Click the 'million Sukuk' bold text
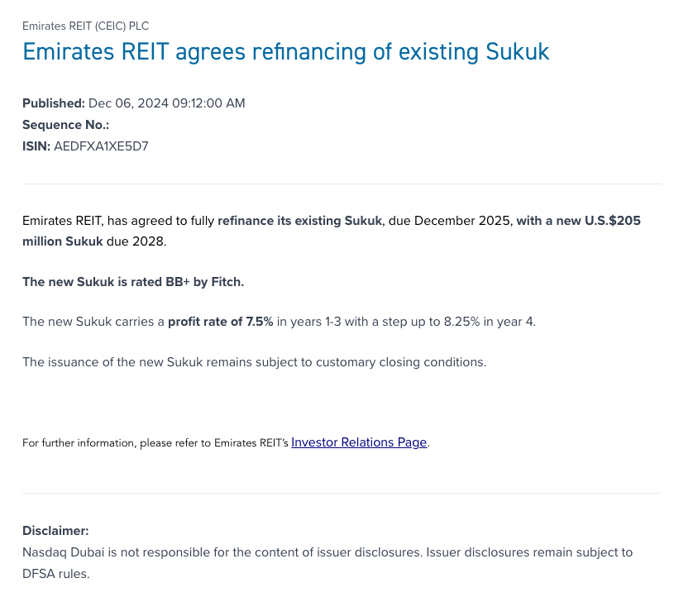 (x=63, y=241)
